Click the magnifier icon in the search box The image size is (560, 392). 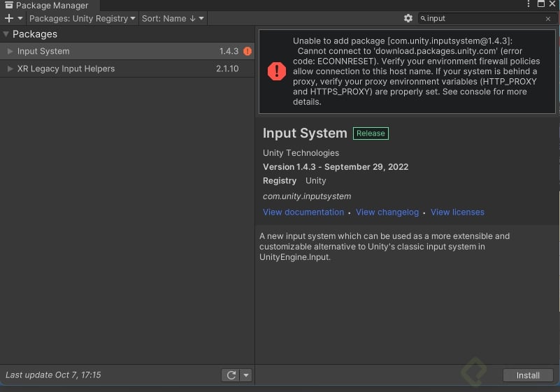[423, 19]
